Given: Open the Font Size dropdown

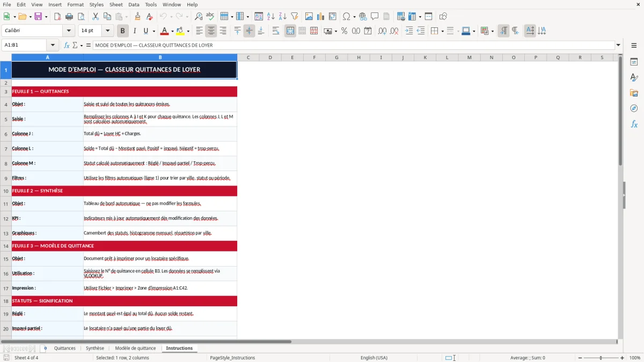Looking at the screenshot, I should tap(108, 31).
